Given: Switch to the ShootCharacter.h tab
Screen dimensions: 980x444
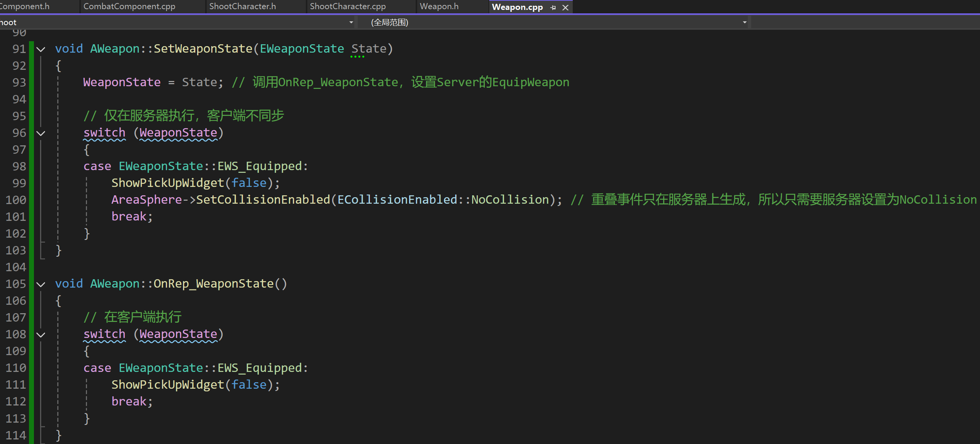Looking at the screenshot, I should (x=243, y=6).
